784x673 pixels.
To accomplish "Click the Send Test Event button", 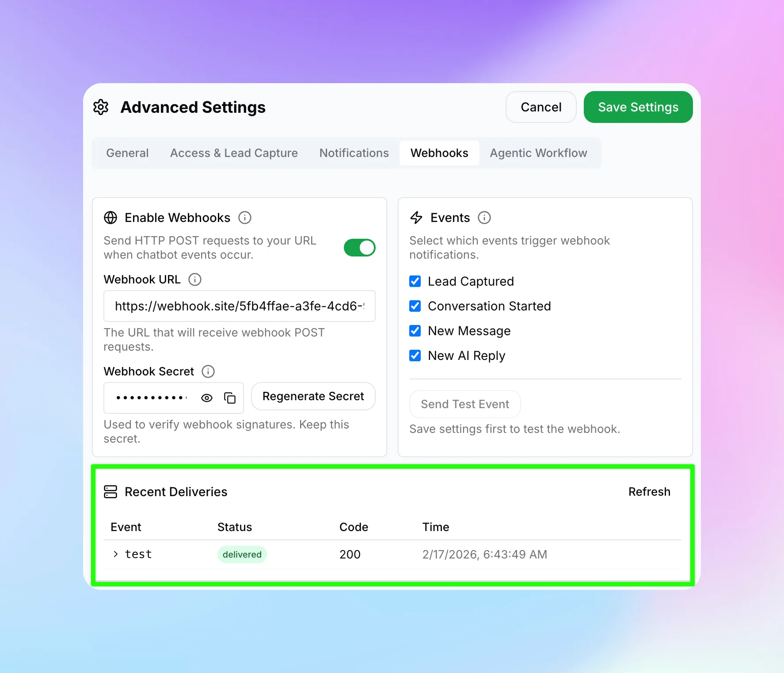I will pos(464,404).
